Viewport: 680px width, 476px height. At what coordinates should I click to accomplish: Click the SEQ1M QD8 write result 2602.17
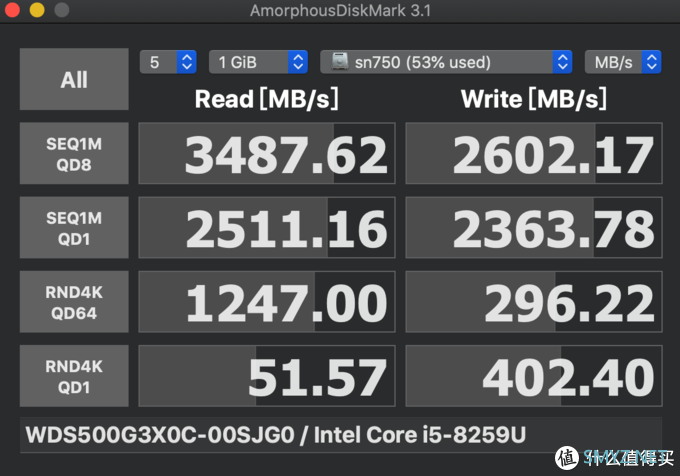(534, 153)
